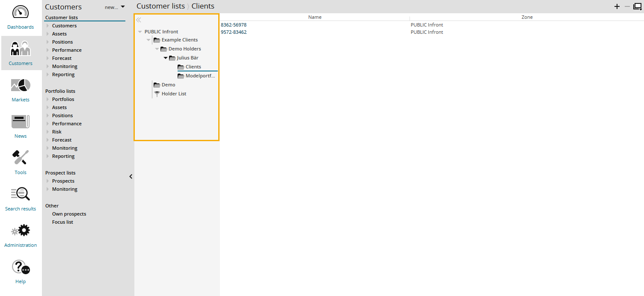Select the Modelportfolio folder in tree
The height and width of the screenshot is (296, 644).
199,76
